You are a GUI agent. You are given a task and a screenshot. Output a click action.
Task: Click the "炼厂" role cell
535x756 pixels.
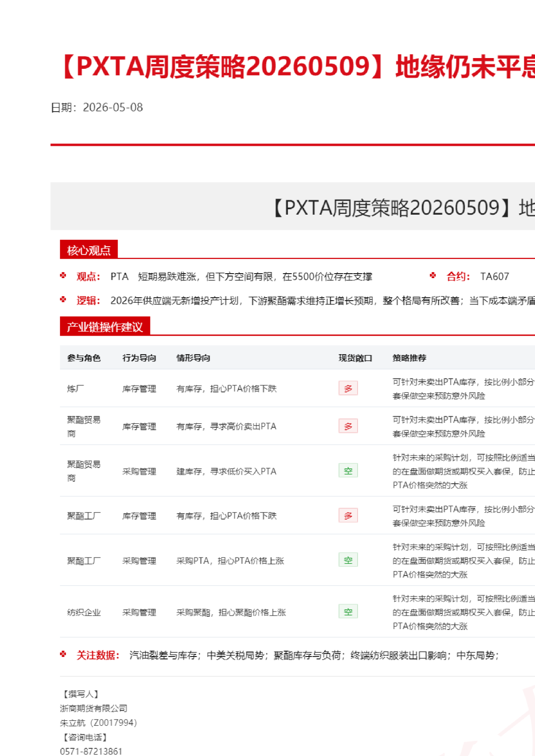pyautogui.click(x=75, y=389)
